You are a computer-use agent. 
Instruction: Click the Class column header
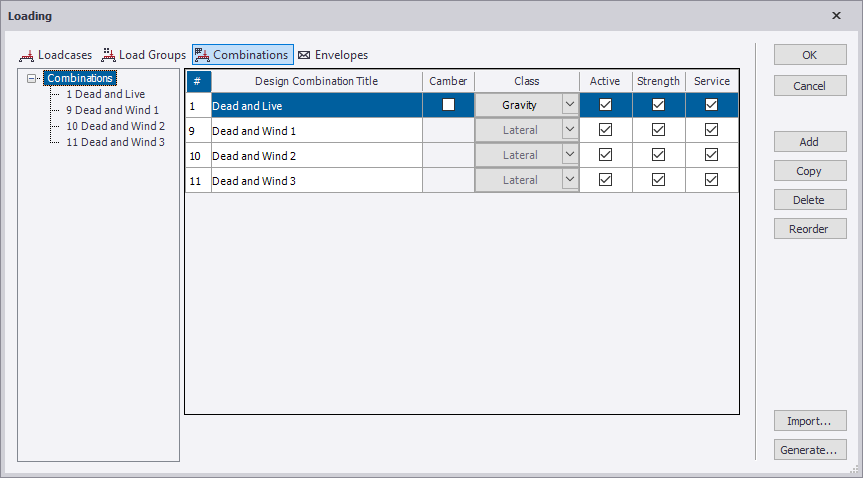point(527,81)
